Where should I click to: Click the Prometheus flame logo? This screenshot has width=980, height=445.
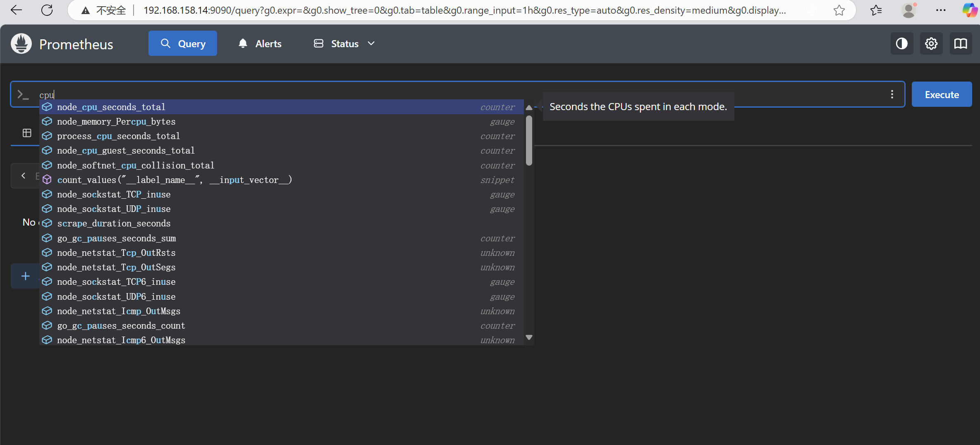pyautogui.click(x=21, y=43)
